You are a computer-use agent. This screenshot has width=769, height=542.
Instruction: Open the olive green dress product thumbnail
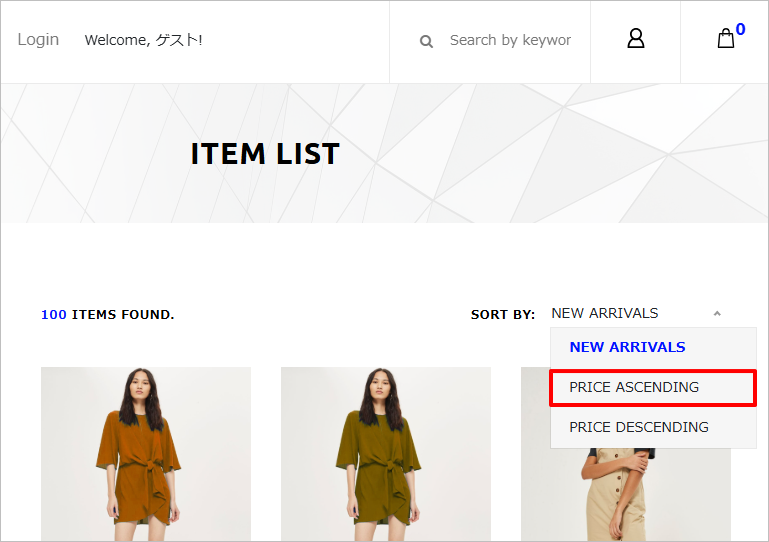(385, 454)
